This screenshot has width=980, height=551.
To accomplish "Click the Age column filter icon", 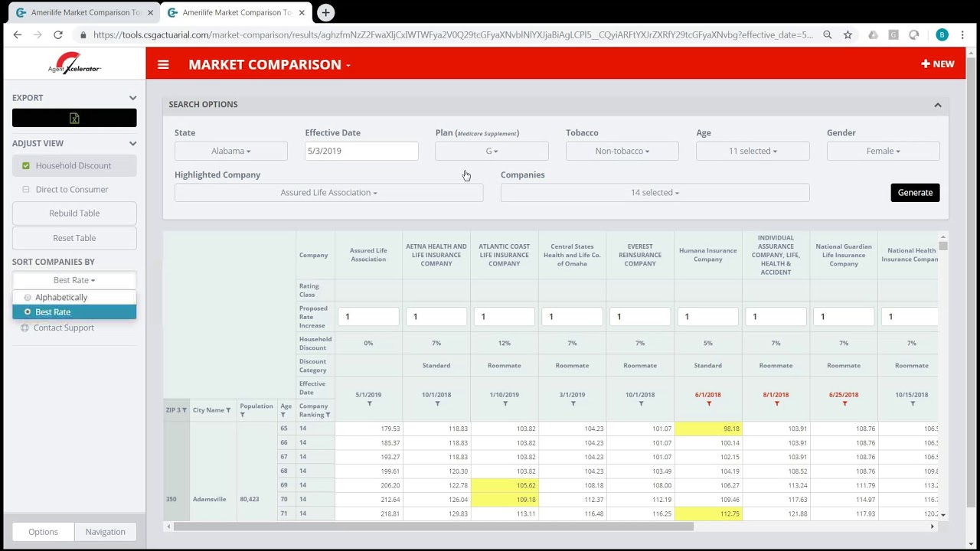I will [283, 416].
